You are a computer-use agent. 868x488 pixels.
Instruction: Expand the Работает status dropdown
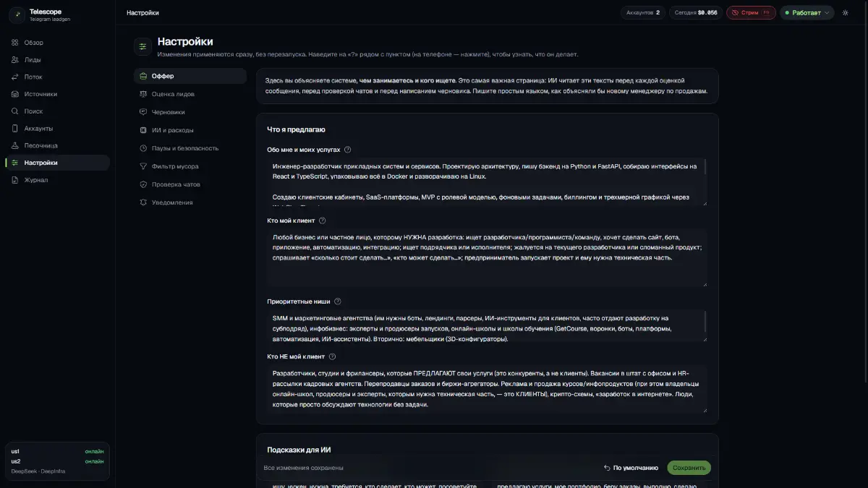click(807, 13)
